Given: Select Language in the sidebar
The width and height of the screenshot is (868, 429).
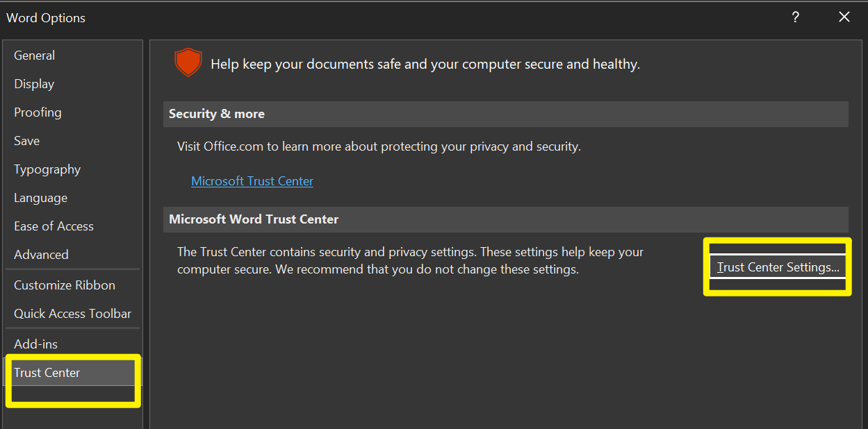Looking at the screenshot, I should [x=41, y=198].
